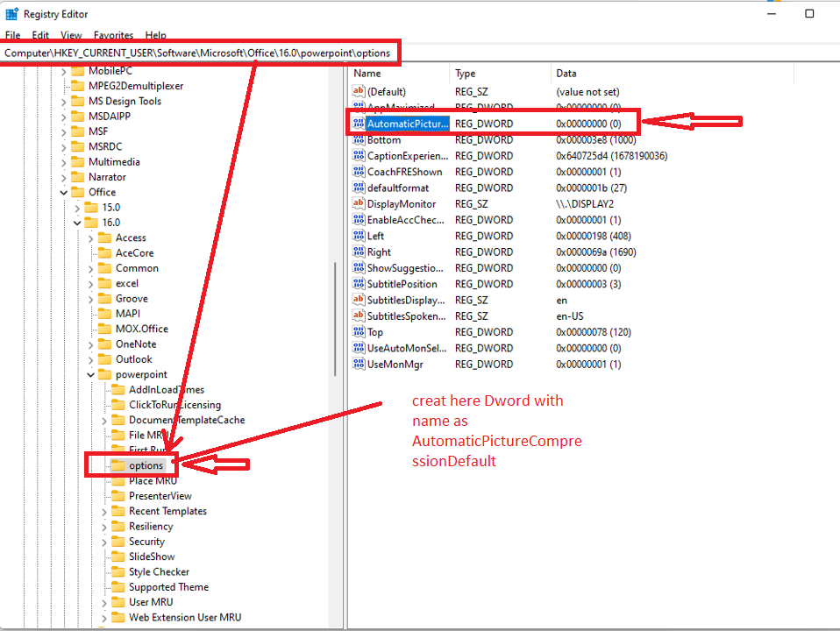Select the MS Design Tools key
The image size is (840, 631).
125,101
